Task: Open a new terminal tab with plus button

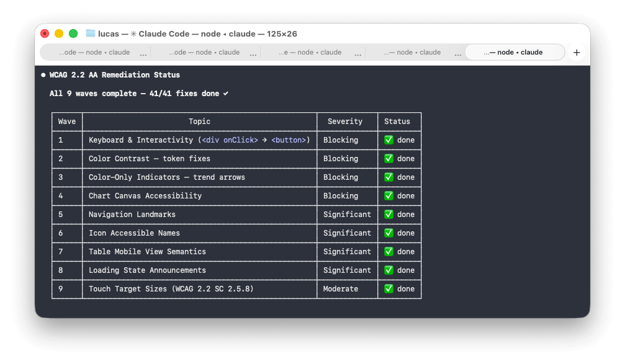Action: pyautogui.click(x=577, y=53)
